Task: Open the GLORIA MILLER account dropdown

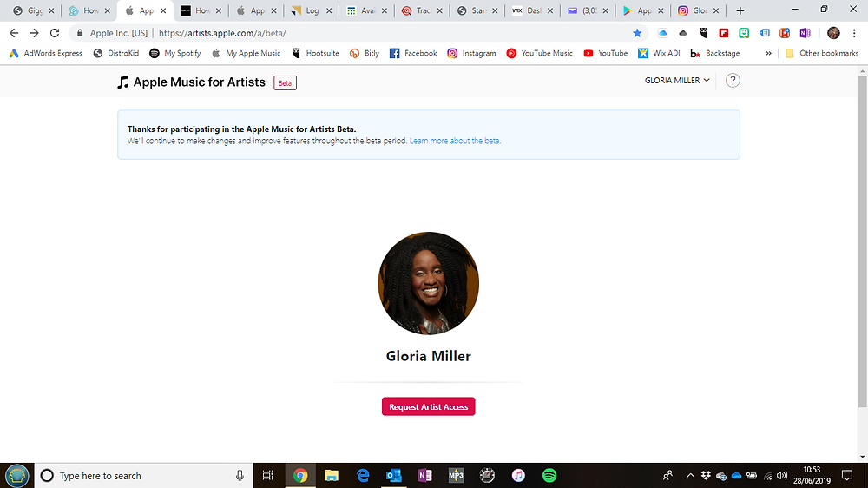Action: coord(677,80)
